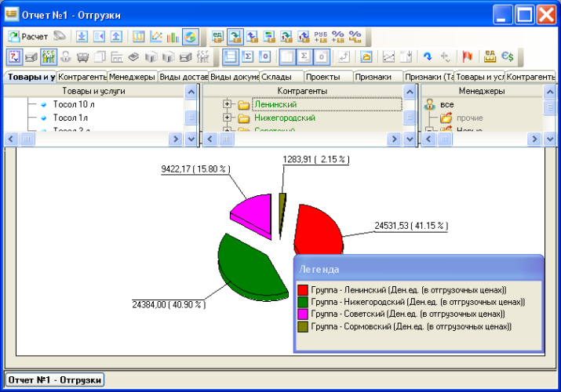
Task: Click the euro-dollar currency icon
Action: [508, 56]
